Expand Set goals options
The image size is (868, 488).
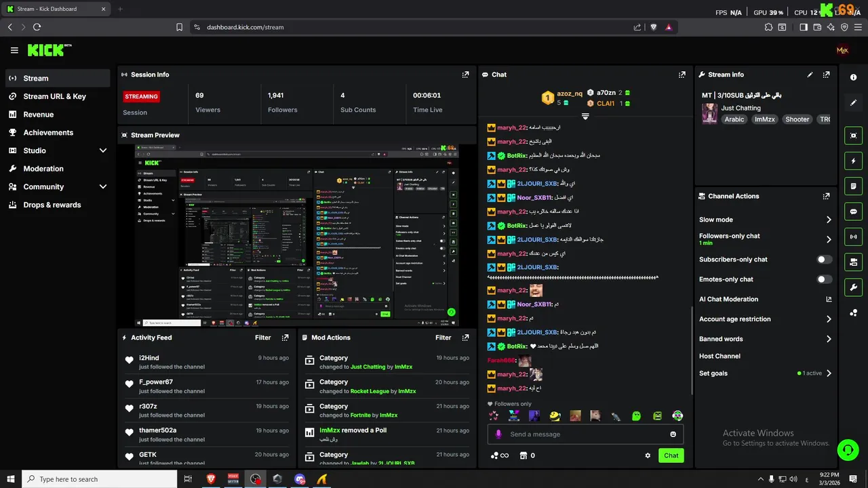(829, 373)
